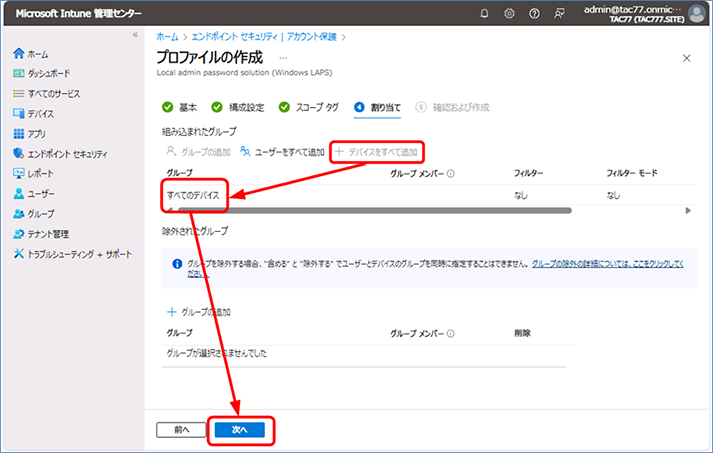The width and height of the screenshot is (713, 453).
Task: Go to ホーム in sidebar
Action: click(x=31, y=54)
